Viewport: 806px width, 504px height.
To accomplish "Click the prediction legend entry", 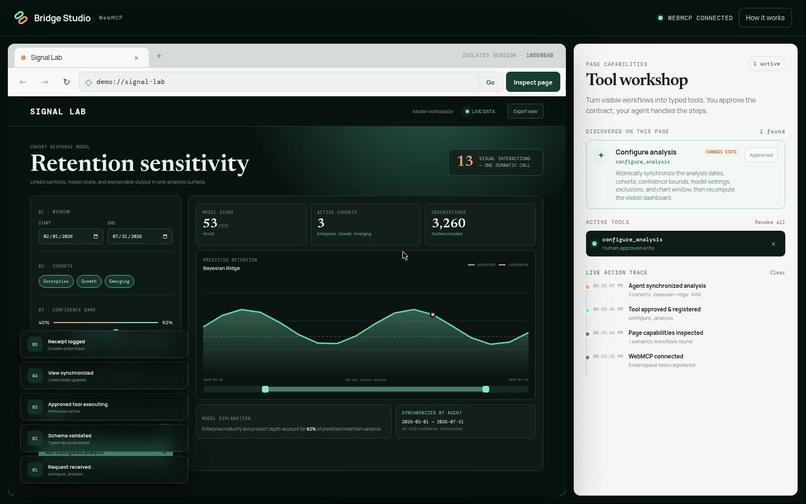I will point(482,265).
